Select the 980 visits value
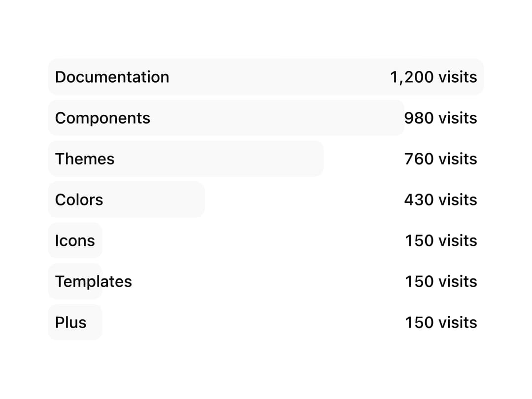This screenshot has height=399, width=532. 441,118
